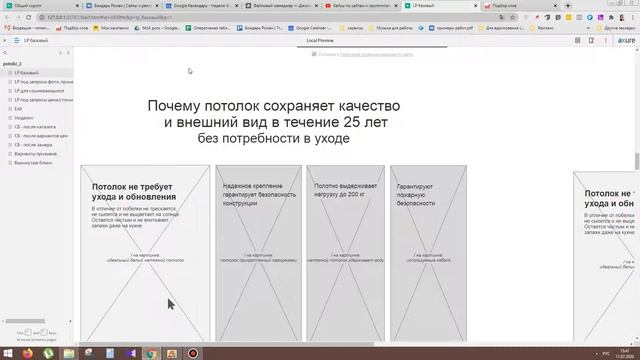
Task: Switch to the 'Файловый менеджер' browser tab
Action: pos(281,6)
